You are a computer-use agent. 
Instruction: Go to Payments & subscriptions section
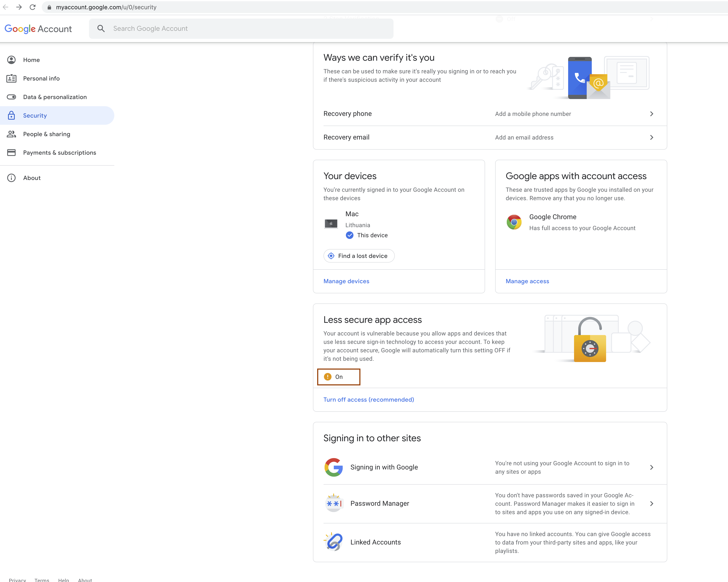pos(59,153)
